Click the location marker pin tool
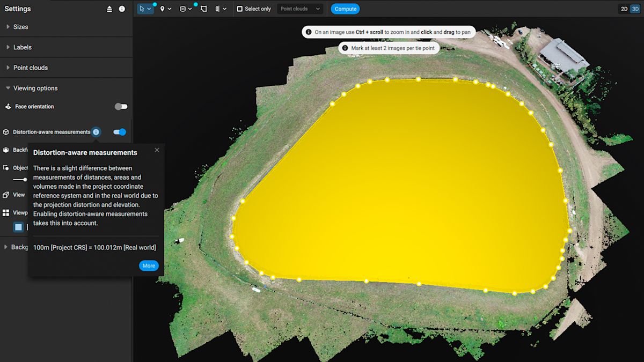644x362 pixels. (162, 9)
